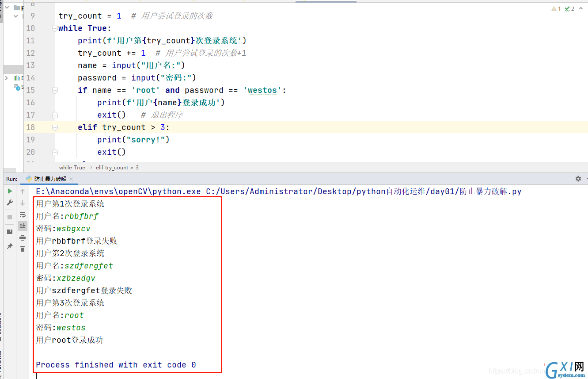This screenshot has width=588, height=379.
Task: Click the green typo checkmark indicator
Action: (569, 8)
